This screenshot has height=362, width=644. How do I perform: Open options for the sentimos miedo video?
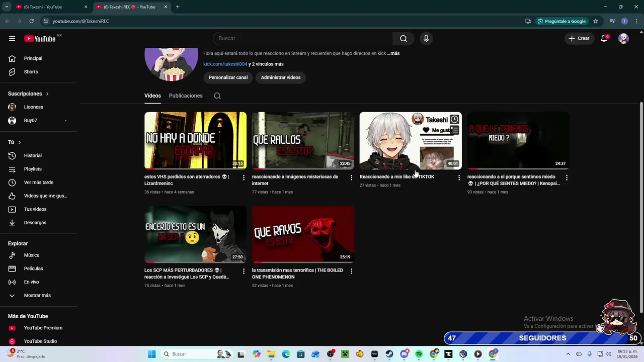coord(567,177)
